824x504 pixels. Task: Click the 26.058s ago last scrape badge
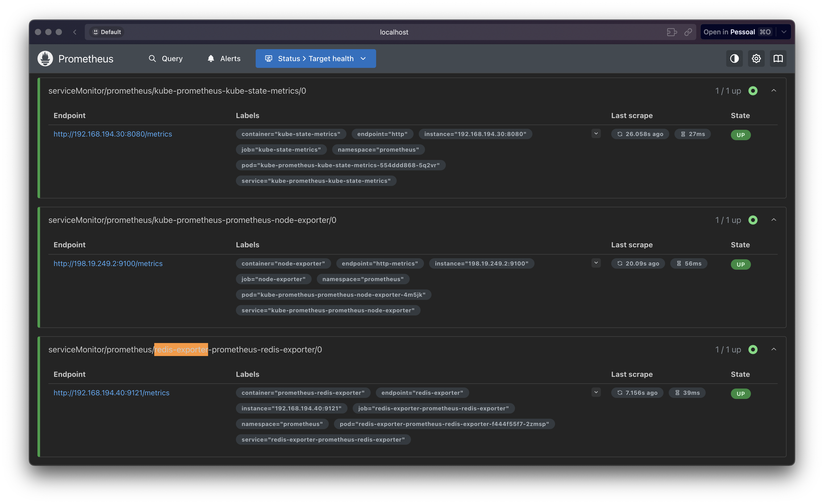tap(640, 134)
